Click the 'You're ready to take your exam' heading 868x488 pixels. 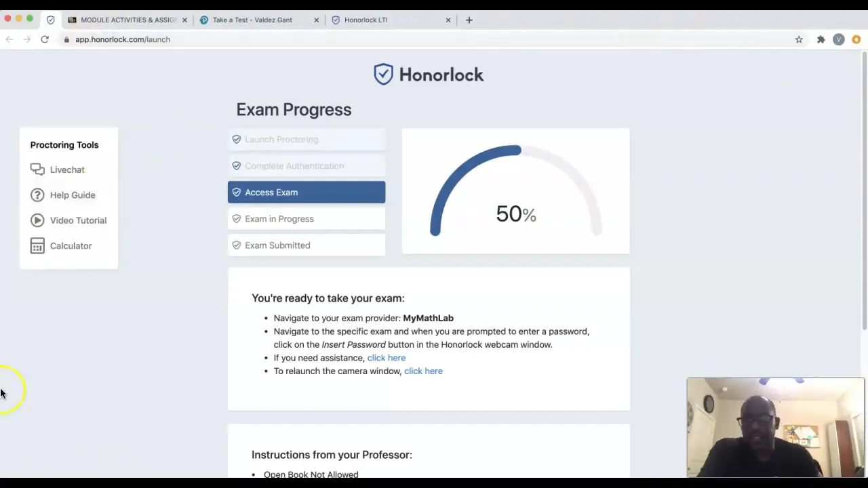point(328,298)
